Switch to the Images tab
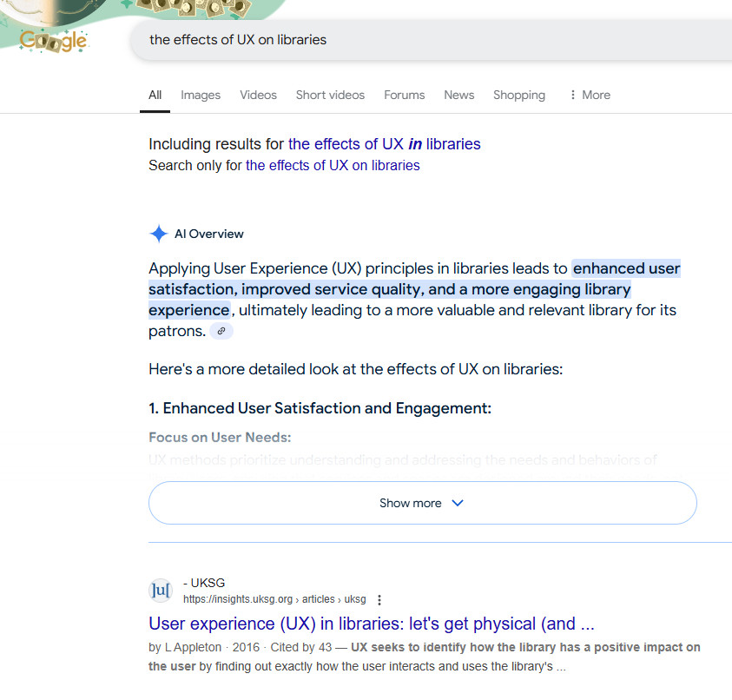The image size is (732, 700). click(x=201, y=95)
